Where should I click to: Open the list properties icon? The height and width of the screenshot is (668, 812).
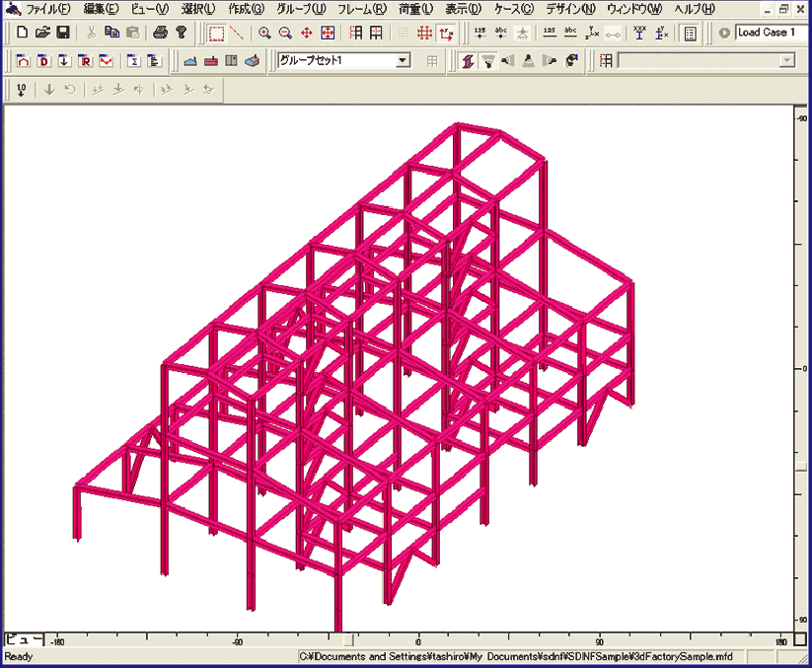point(690,34)
